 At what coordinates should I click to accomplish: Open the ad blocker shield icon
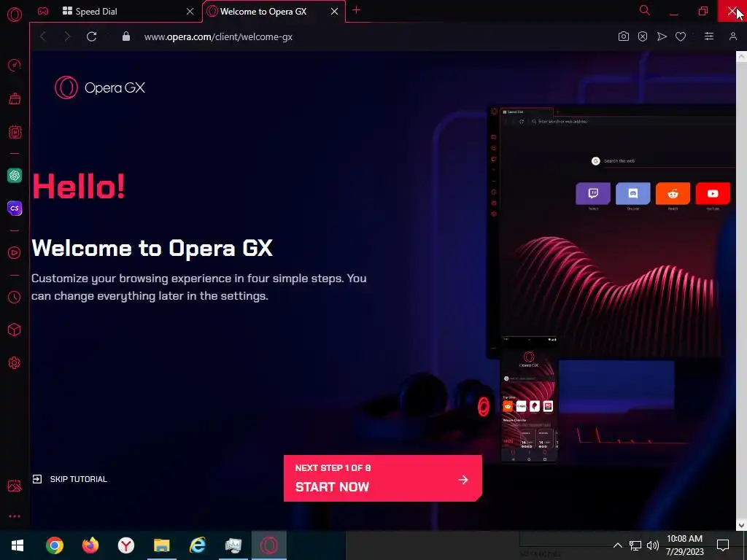[643, 36]
